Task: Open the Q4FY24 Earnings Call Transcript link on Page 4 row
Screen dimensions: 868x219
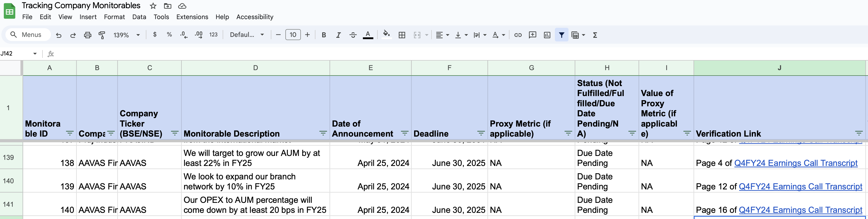Action: tap(796, 163)
